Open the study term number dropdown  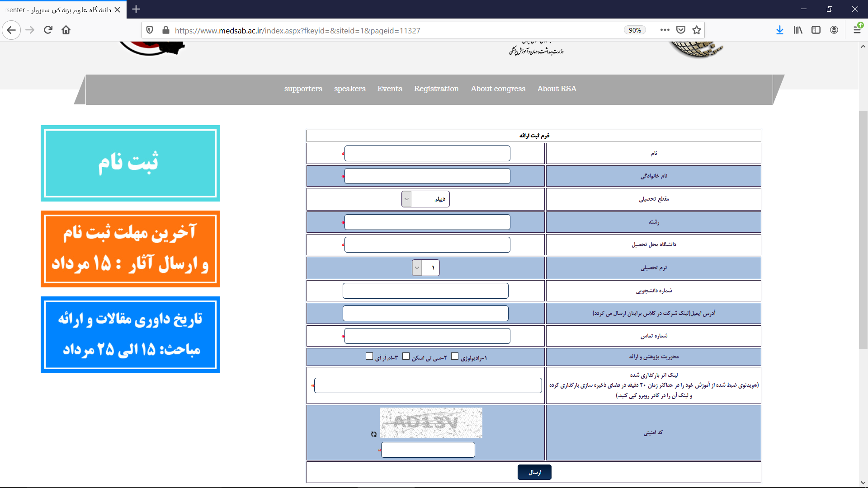coord(425,267)
